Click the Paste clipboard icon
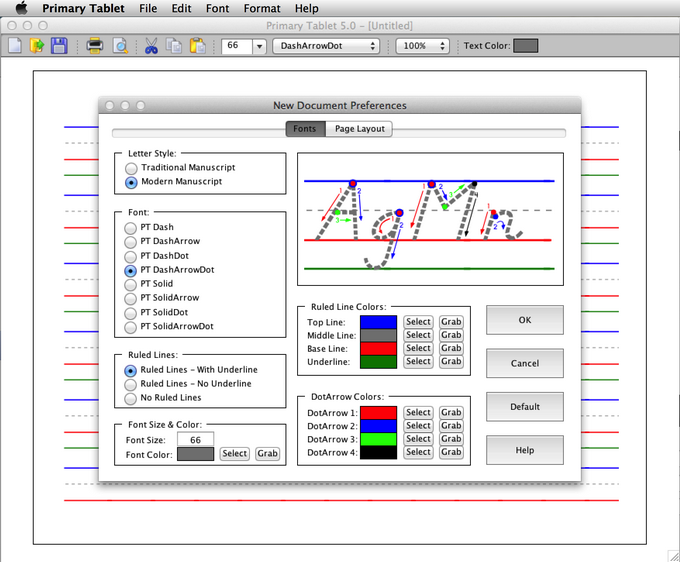Image resolution: width=680 pixels, height=562 pixels. pyautogui.click(x=198, y=46)
